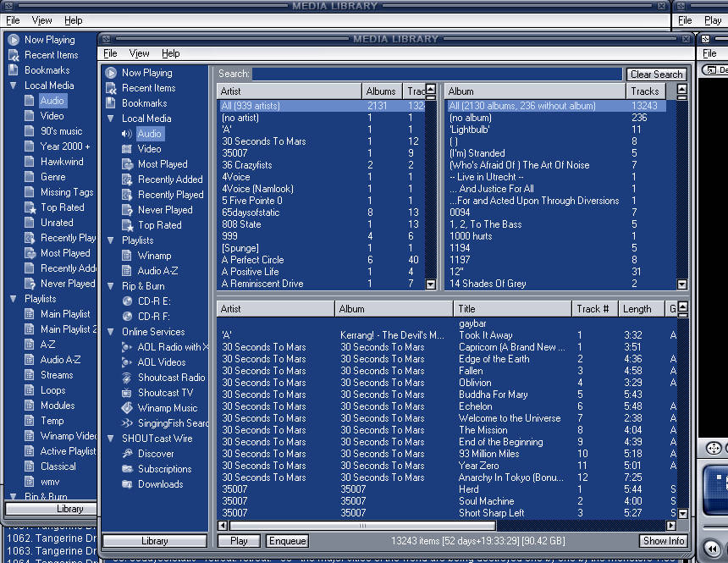The width and height of the screenshot is (728, 563).
Task: Open the Classical playlist in the back window
Action: point(58,466)
